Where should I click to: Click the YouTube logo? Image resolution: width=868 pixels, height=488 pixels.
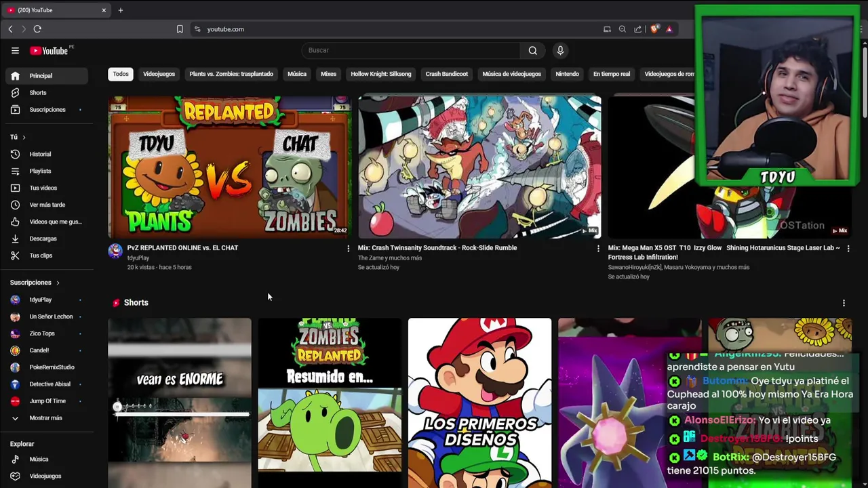click(x=49, y=50)
